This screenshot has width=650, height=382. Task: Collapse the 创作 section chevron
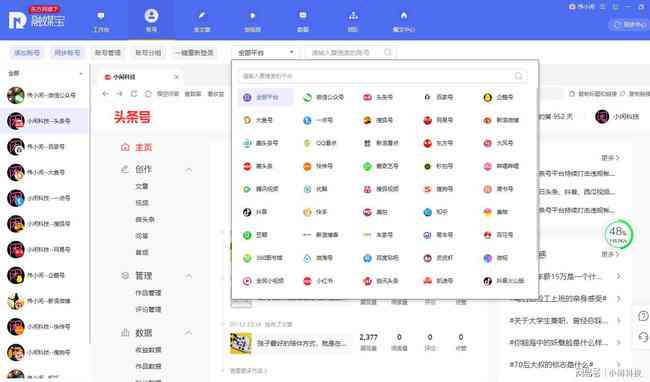(189, 170)
